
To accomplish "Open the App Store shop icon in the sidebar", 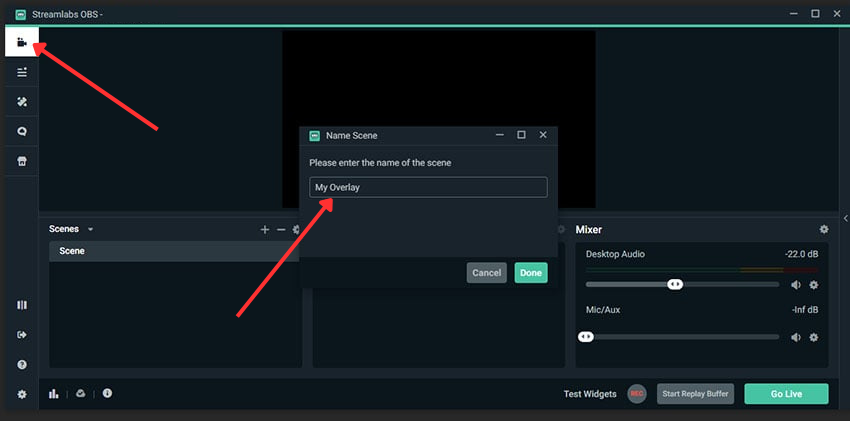I will pos(22,161).
